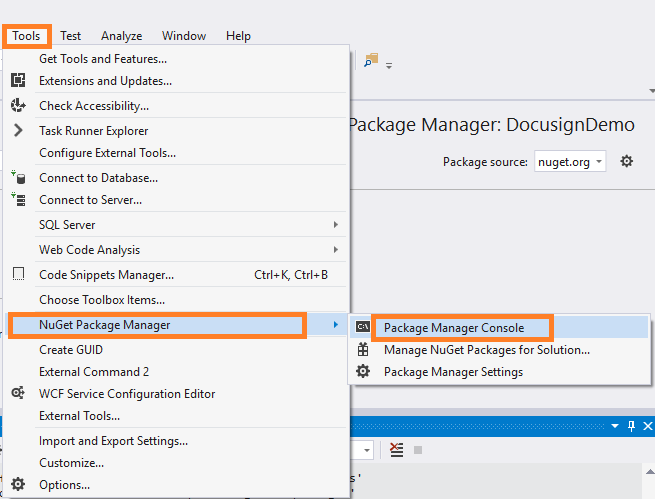Click the folder search toolbar icon
This screenshot has height=499, width=655.
(371, 60)
